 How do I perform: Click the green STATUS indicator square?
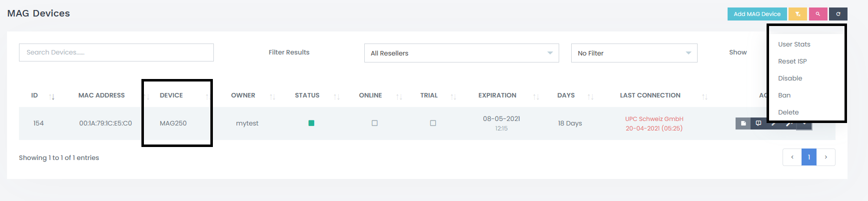(x=311, y=123)
